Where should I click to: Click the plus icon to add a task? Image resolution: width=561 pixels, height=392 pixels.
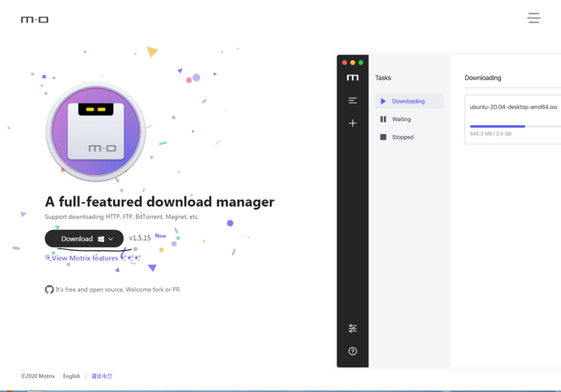[353, 123]
